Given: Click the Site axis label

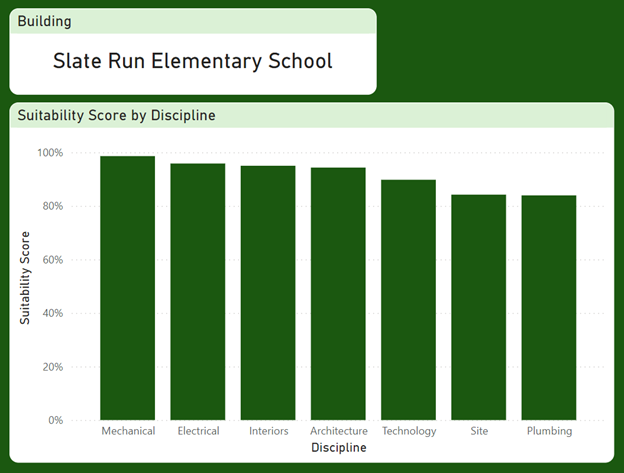Looking at the screenshot, I should 479,431.
